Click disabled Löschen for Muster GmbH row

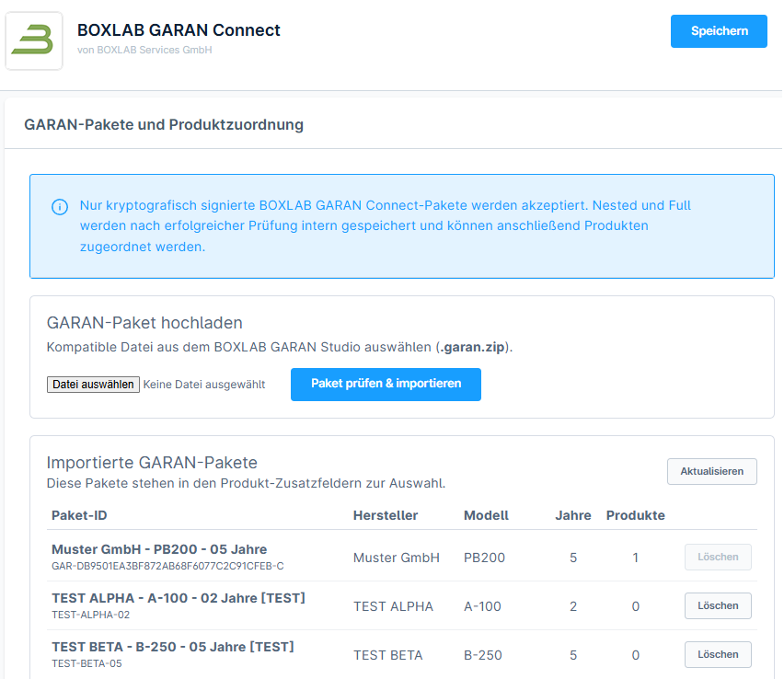[x=718, y=557]
